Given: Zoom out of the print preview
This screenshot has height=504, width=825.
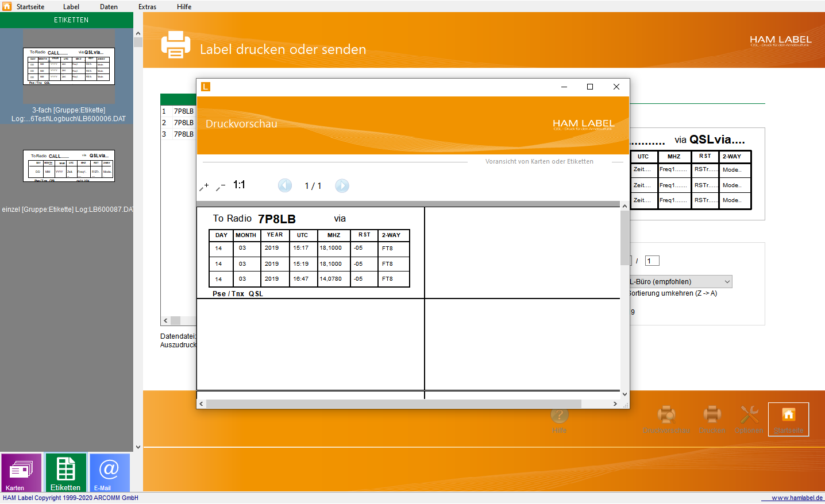Looking at the screenshot, I should (221, 186).
